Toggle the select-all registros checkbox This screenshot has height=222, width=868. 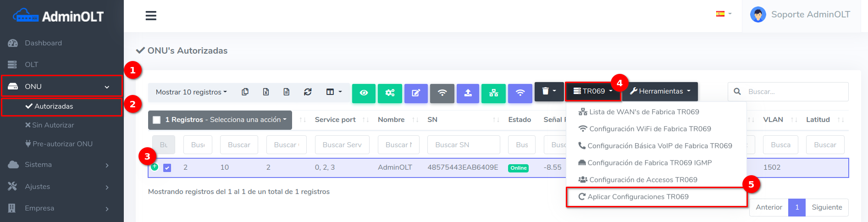(x=157, y=120)
